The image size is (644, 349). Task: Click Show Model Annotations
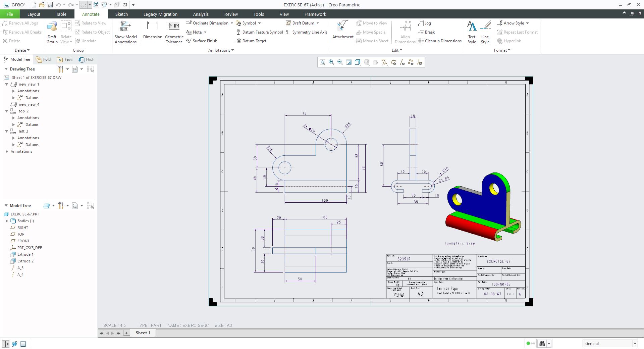(x=125, y=32)
